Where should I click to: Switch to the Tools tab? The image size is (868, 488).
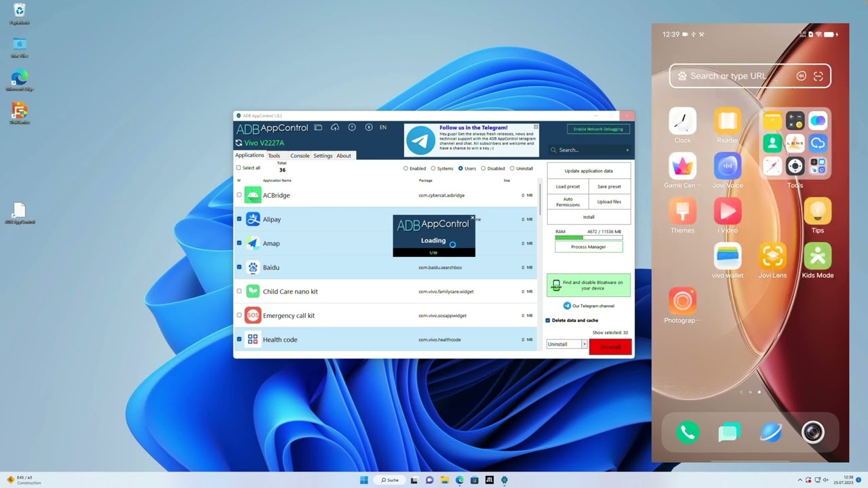point(274,156)
